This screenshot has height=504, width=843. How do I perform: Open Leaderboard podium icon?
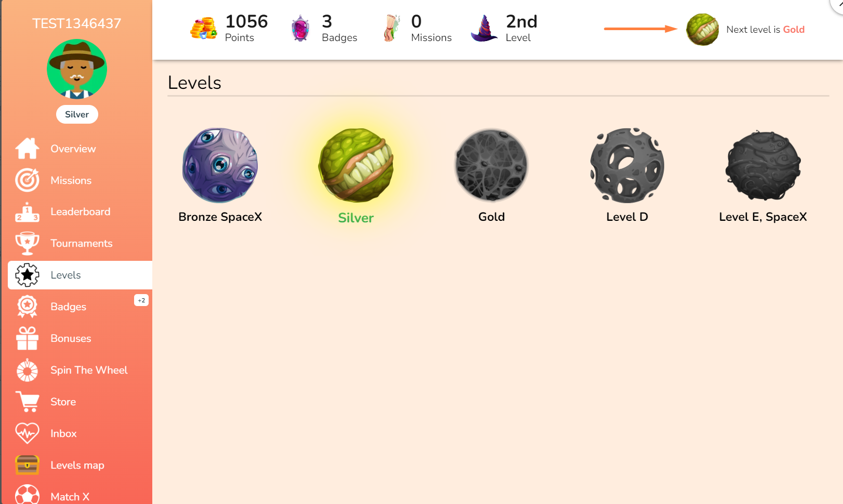pos(27,212)
